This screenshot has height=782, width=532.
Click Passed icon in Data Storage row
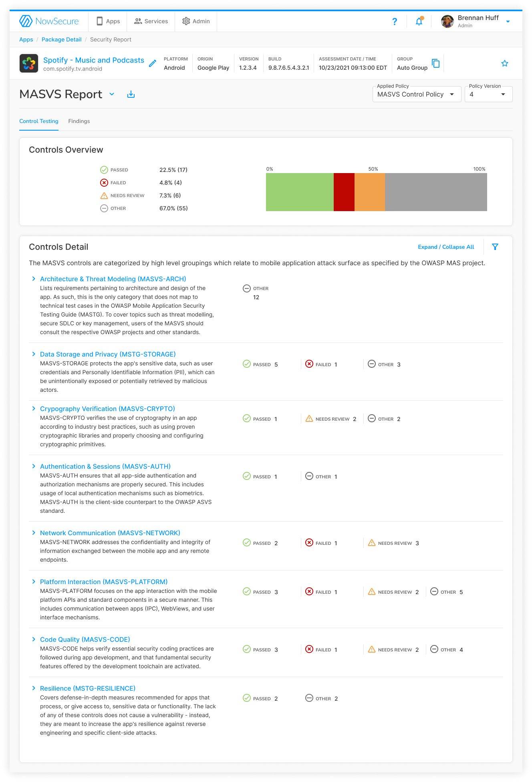(x=247, y=364)
